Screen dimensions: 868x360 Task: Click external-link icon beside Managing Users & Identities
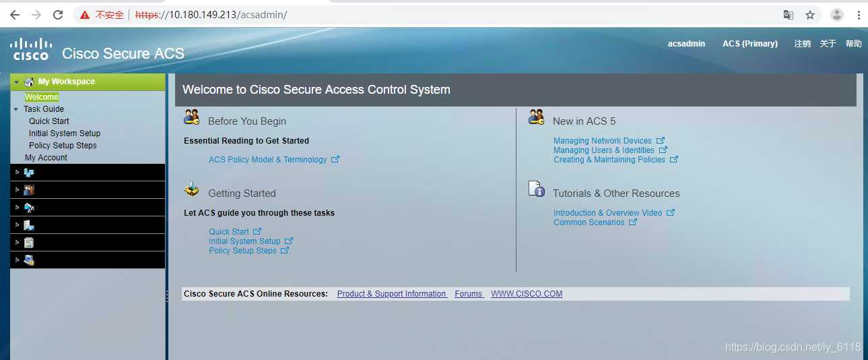663,150
